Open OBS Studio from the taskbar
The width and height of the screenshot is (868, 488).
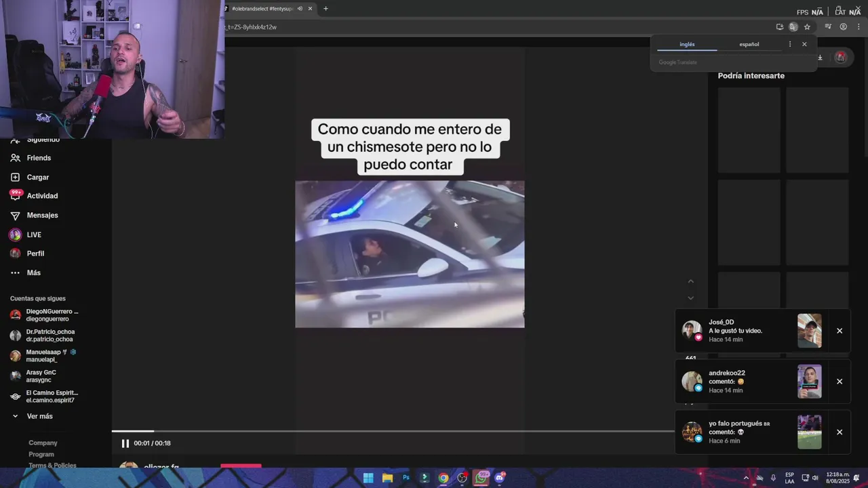(x=462, y=478)
